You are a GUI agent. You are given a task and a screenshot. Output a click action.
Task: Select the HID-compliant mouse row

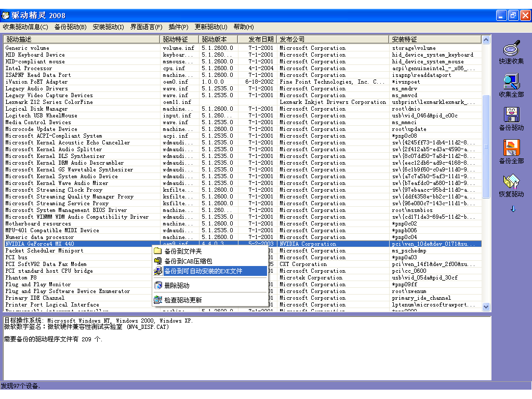(243, 61)
